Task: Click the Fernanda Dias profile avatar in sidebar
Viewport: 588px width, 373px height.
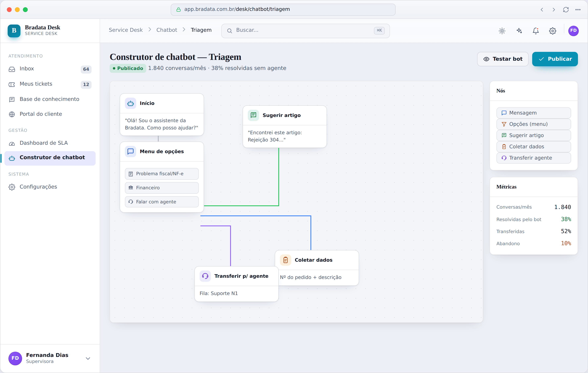Action: [15, 358]
